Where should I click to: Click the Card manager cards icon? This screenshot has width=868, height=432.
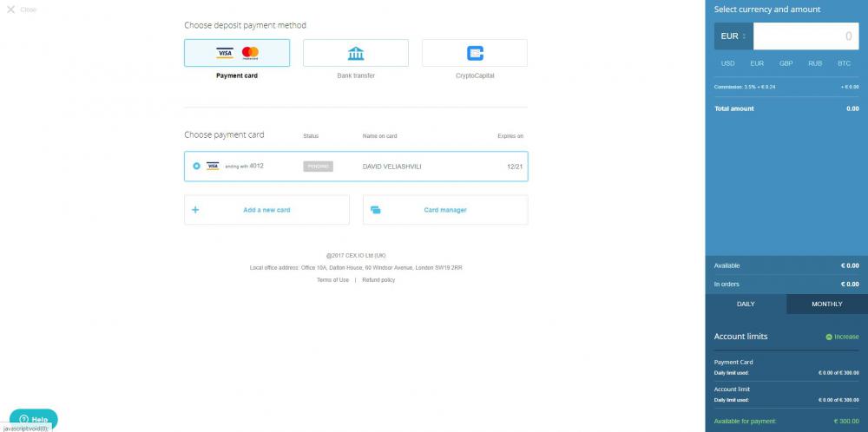pyautogui.click(x=376, y=210)
